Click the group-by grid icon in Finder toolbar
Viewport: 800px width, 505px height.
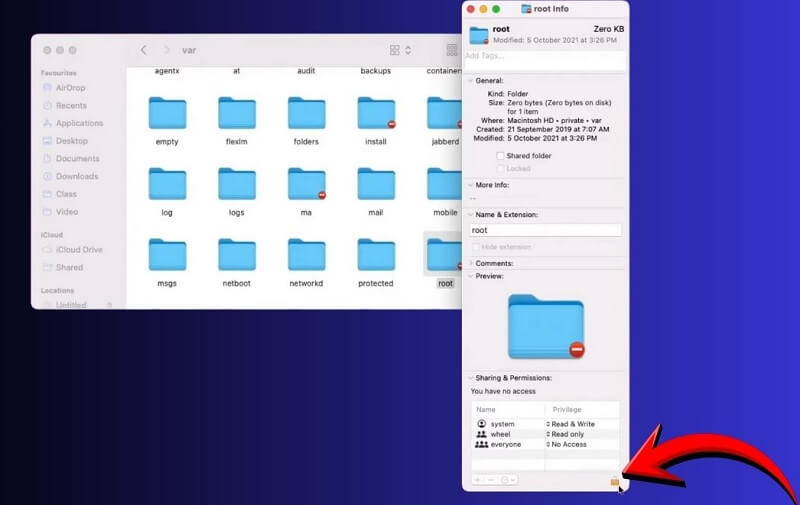coord(452,50)
